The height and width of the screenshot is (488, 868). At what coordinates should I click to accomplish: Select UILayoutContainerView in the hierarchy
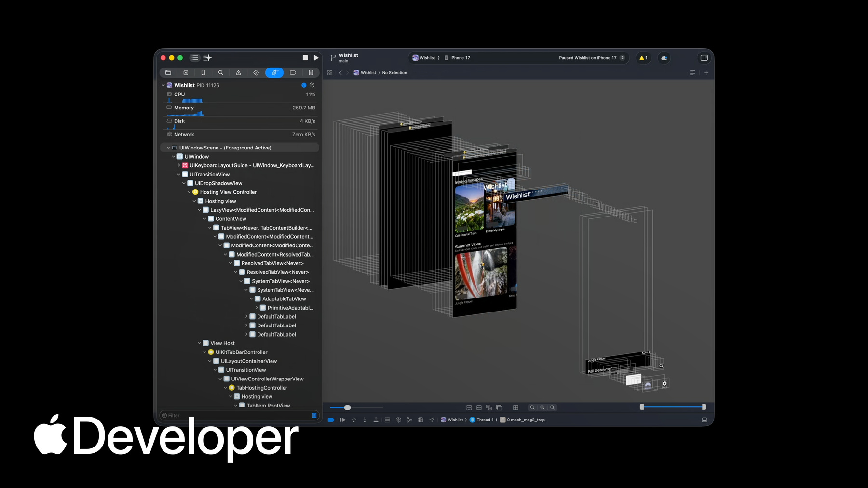(240, 361)
